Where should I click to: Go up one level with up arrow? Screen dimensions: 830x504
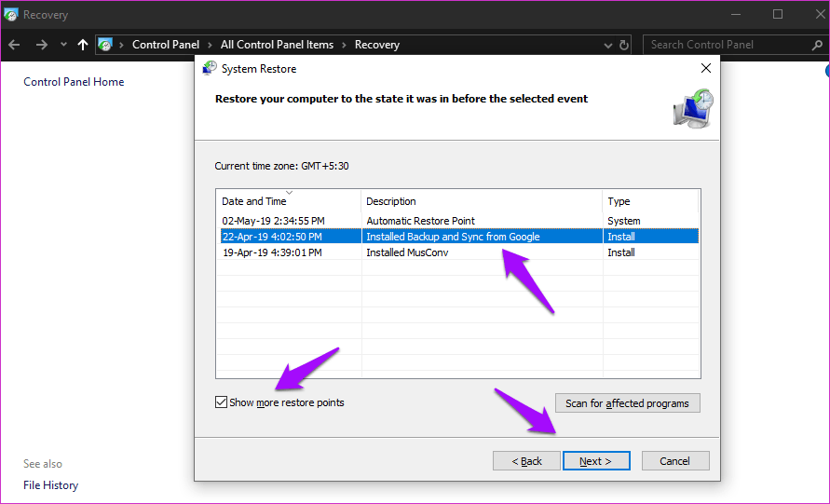coord(83,45)
